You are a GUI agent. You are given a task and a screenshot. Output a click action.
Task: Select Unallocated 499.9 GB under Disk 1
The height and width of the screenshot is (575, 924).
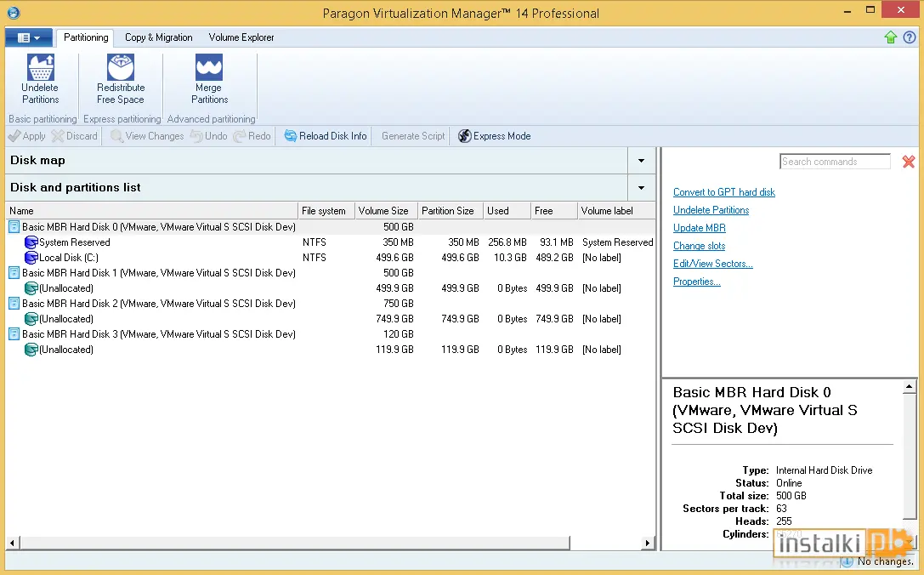pyautogui.click(x=331, y=288)
